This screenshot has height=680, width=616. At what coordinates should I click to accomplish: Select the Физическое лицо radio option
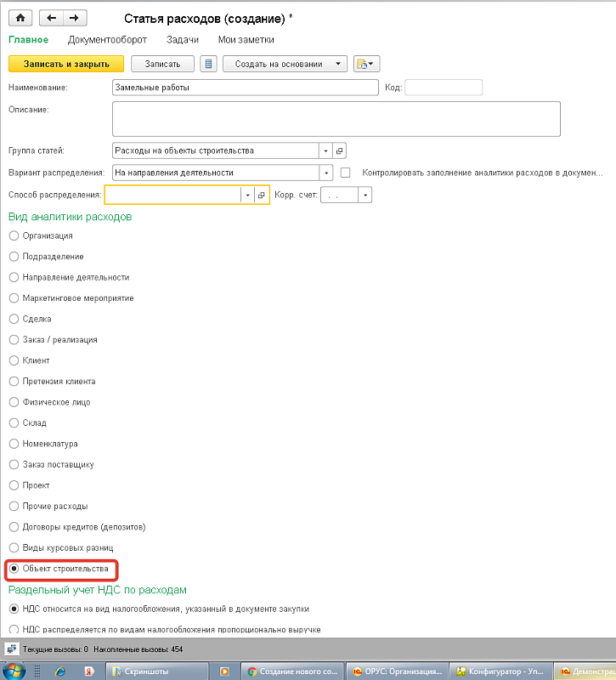(14, 402)
